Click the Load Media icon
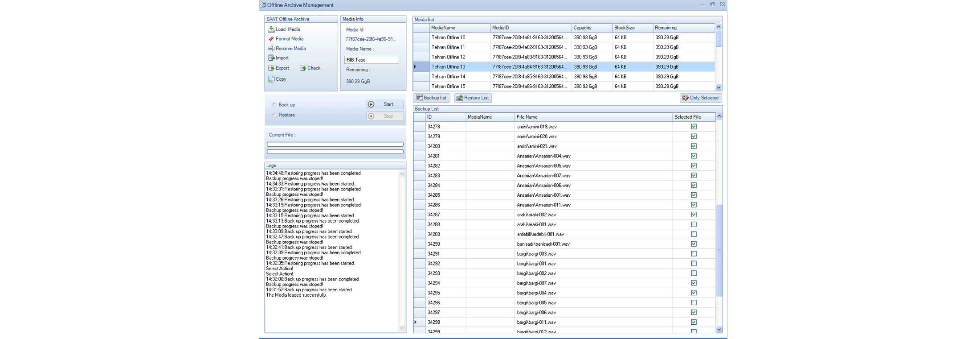This screenshot has width=980, height=339. (x=271, y=29)
